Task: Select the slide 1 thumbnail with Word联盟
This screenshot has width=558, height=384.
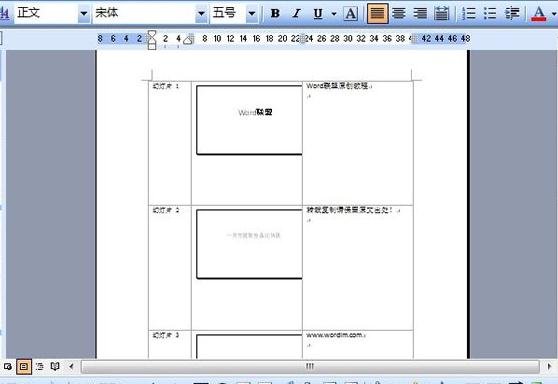Action: tap(249, 120)
